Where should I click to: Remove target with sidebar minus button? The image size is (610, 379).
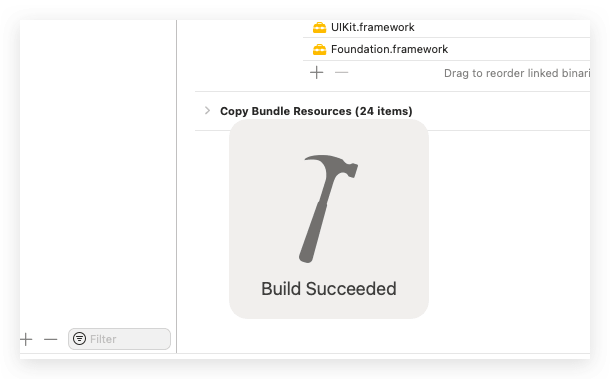[51, 339]
